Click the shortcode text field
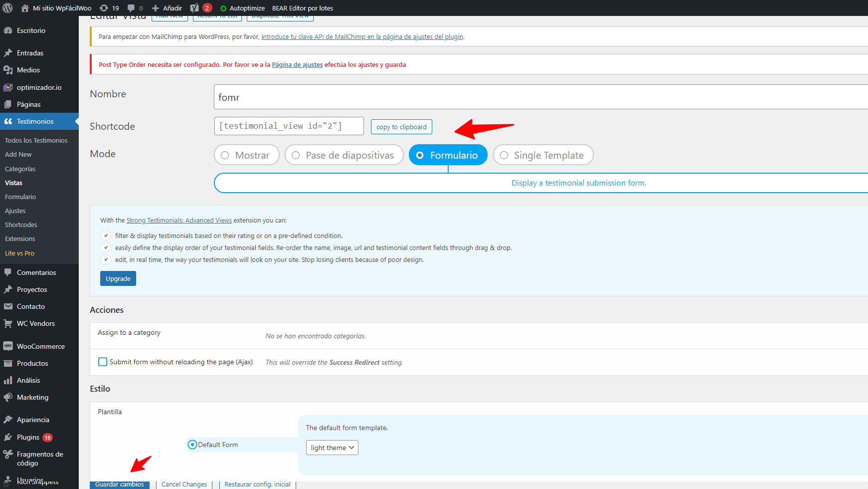 pyautogui.click(x=289, y=126)
